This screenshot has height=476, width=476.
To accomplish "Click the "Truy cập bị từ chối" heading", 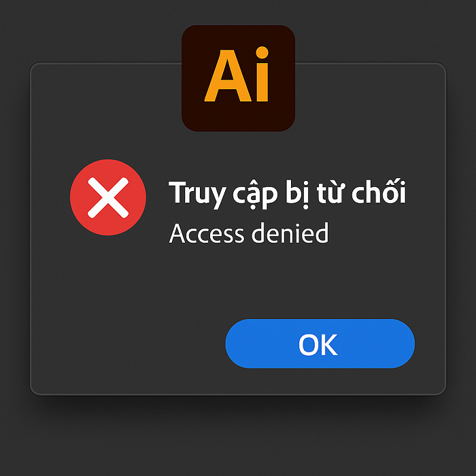I will 287,193.
